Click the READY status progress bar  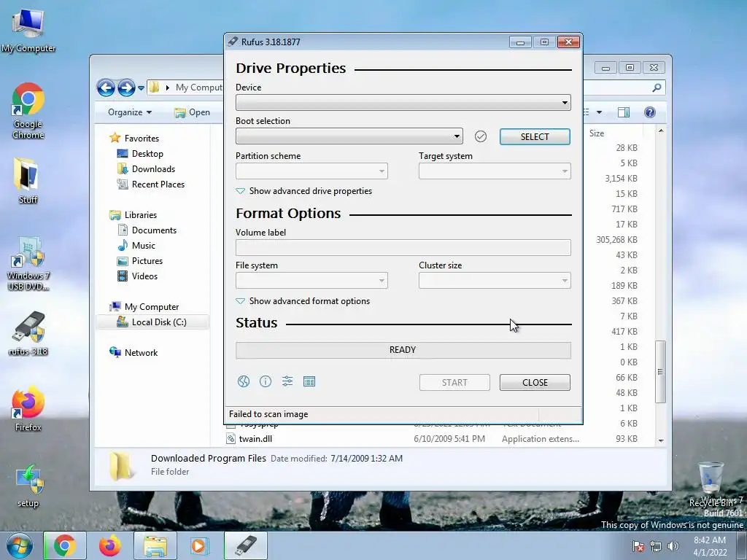point(403,350)
